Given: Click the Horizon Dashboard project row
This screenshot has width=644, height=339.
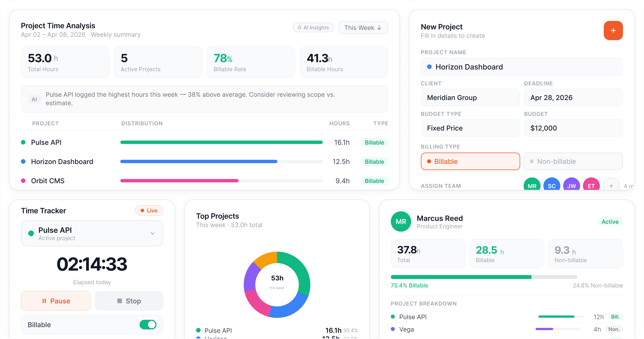Looking at the screenshot, I should pos(62,162).
